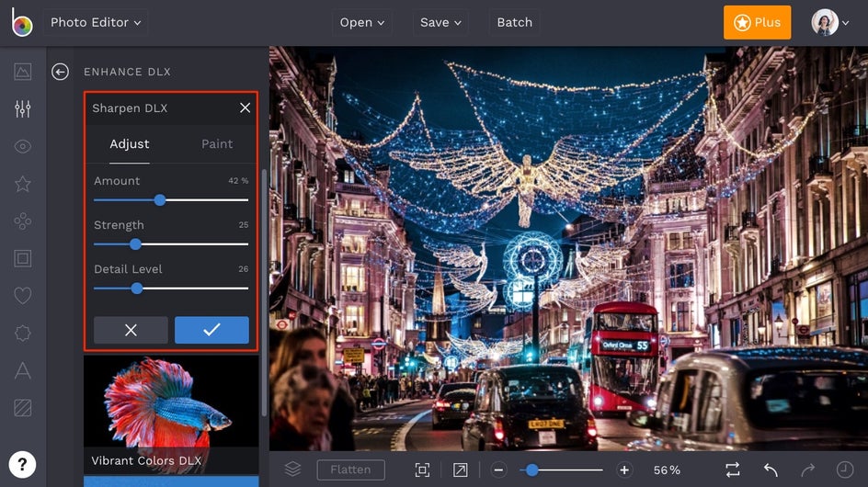This screenshot has height=487, width=868.
Task: Open the user profile avatar
Action: [x=825, y=22]
